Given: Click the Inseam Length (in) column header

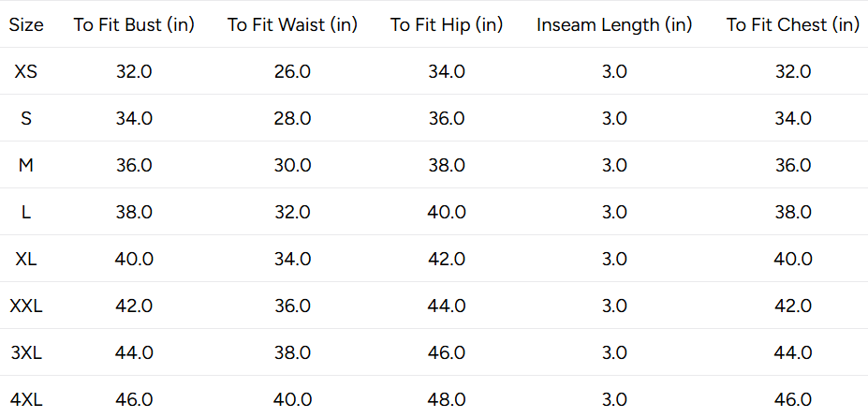Looking at the screenshot, I should pos(614,25).
